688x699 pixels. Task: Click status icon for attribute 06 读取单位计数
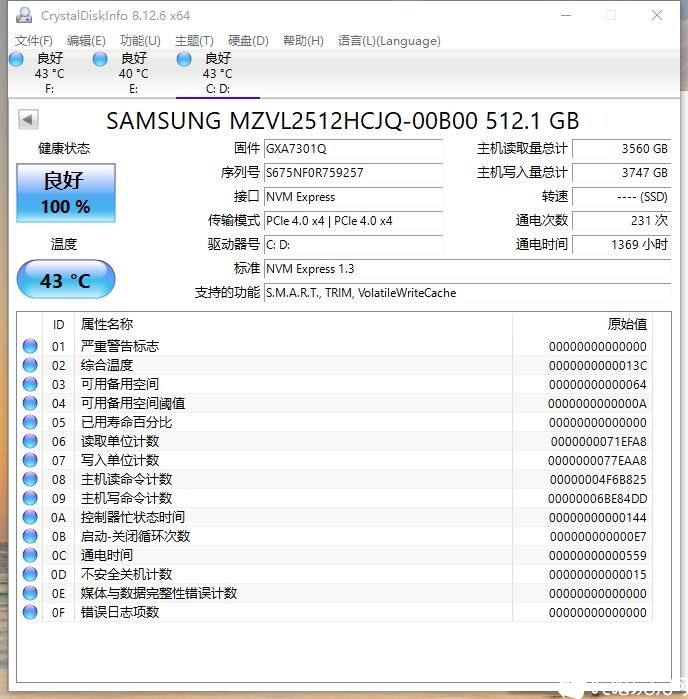coord(30,441)
